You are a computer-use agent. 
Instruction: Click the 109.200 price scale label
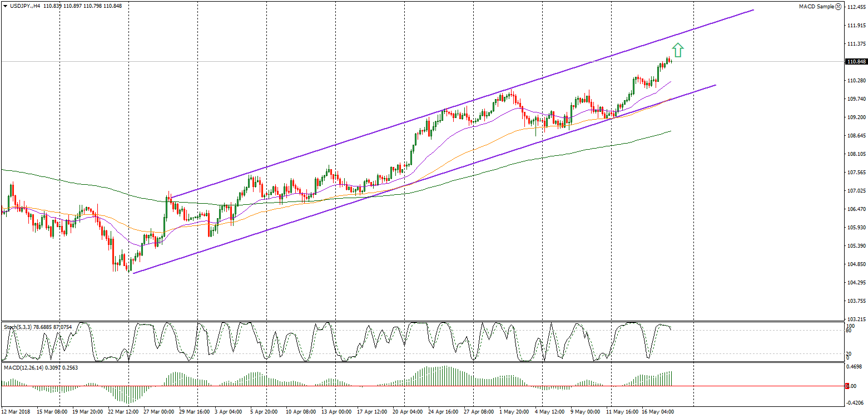pyautogui.click(x=856, y=117)
